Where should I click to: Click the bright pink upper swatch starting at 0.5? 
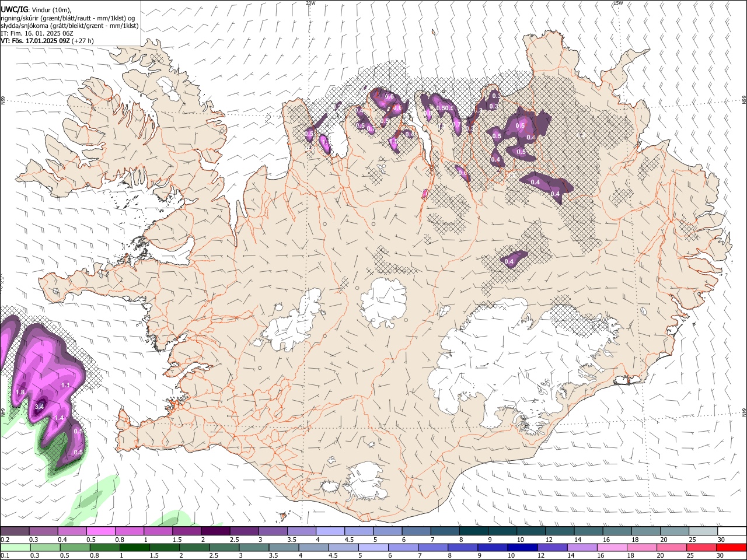coord(100,531)
